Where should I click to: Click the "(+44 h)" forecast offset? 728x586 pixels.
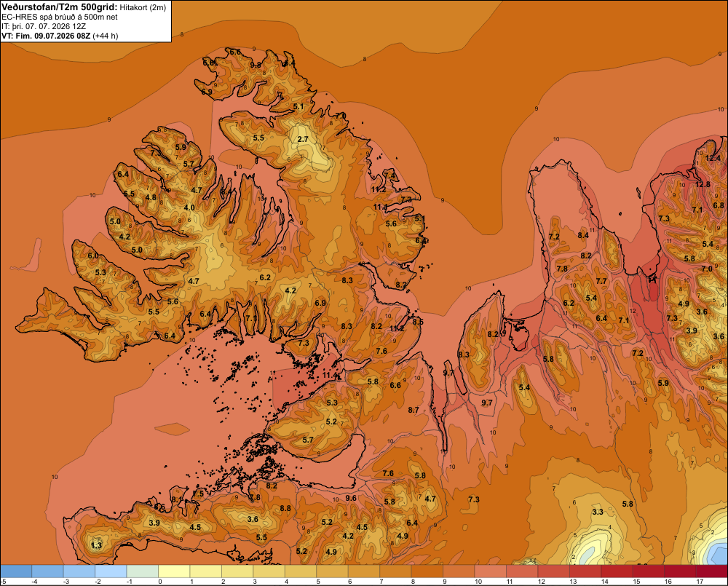point(106,36)
